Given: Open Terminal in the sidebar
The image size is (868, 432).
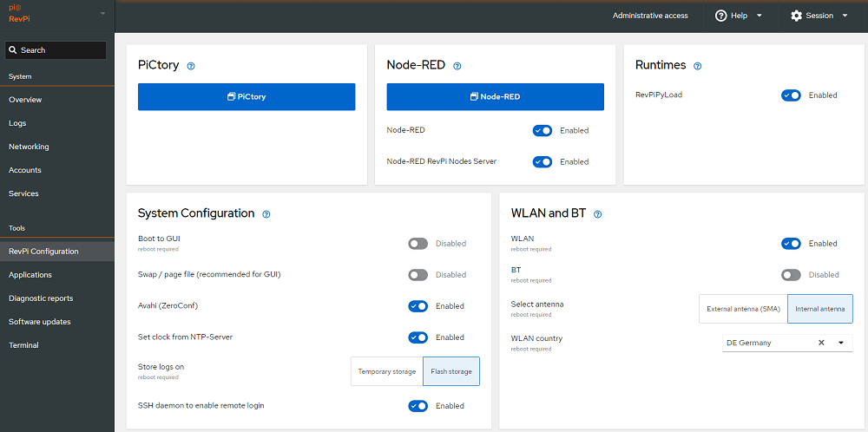Looking at the screenshot, I should [x=57, y=345].
